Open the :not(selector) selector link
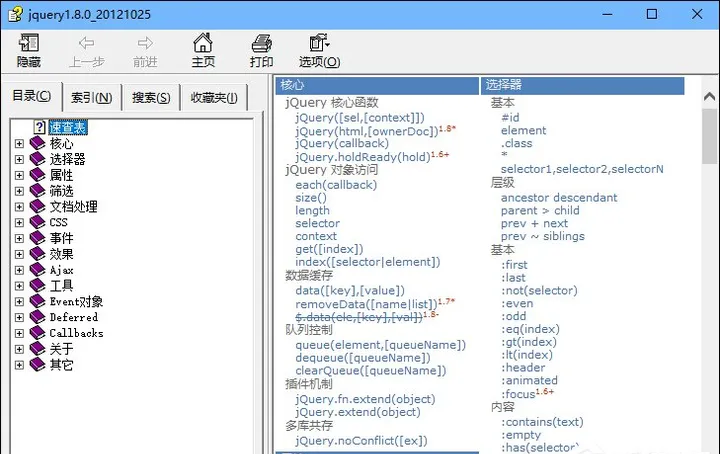Image resolution: width=720 pixels, height=454 pixels. tap(539, 290)
